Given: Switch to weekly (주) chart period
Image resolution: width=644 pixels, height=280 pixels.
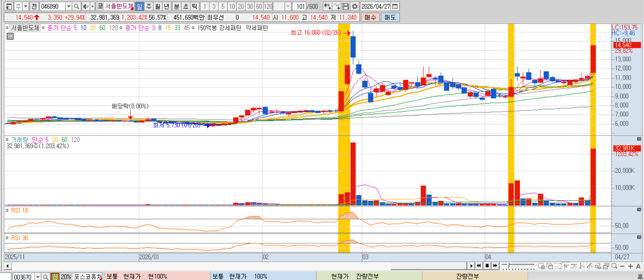Looking at the screenshot, I should point(148,6).
